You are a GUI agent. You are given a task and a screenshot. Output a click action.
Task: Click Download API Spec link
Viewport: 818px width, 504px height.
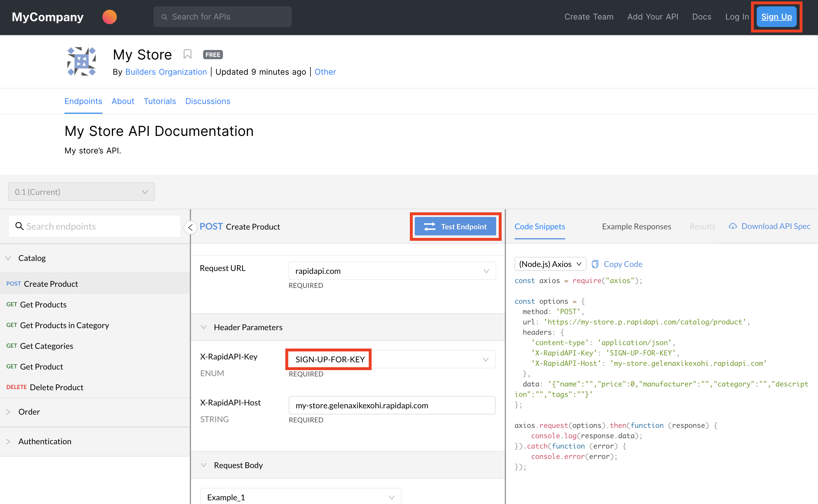[x=776, y=226]
